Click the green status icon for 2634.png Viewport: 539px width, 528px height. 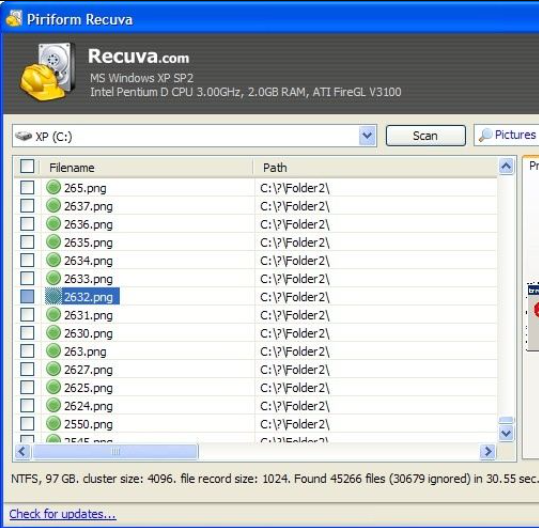coord(53,260)
